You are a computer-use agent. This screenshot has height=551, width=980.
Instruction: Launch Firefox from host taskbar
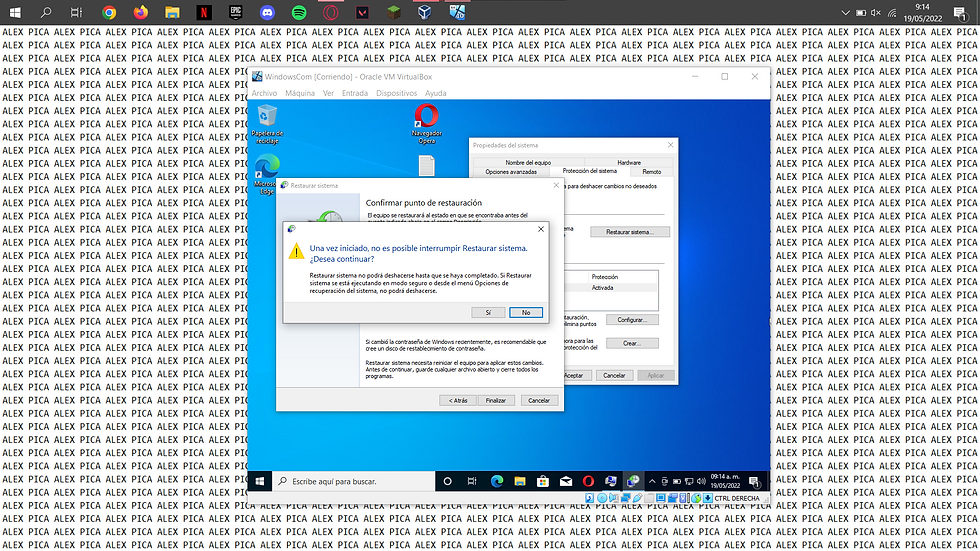tap(141, 12)
